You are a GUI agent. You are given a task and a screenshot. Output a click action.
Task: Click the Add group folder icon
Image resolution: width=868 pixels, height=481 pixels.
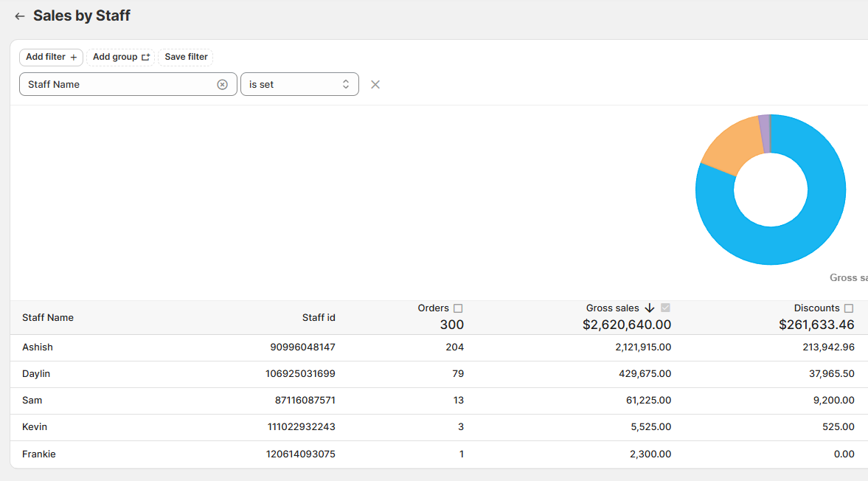coord(145,58)
